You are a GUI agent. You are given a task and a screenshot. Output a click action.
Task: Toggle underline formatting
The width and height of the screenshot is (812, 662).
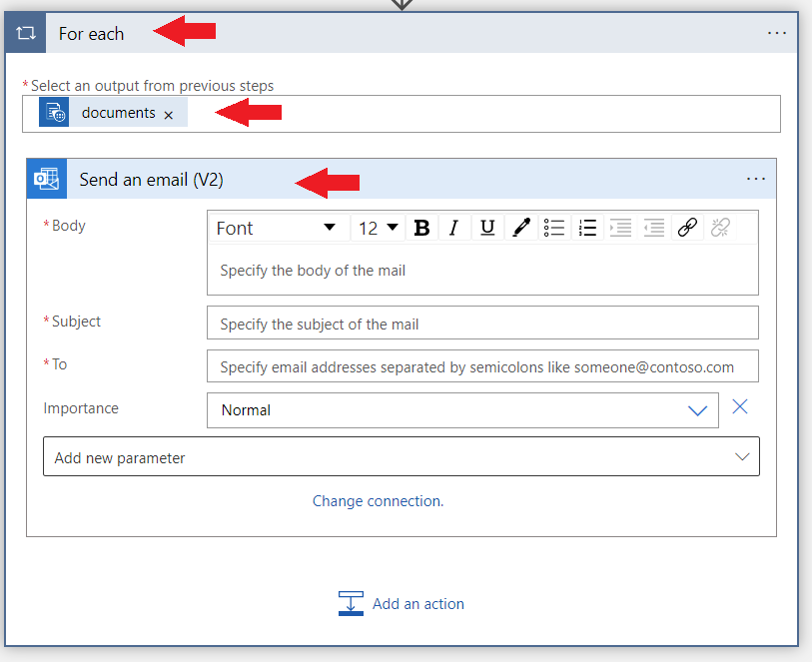coord(486,228)
